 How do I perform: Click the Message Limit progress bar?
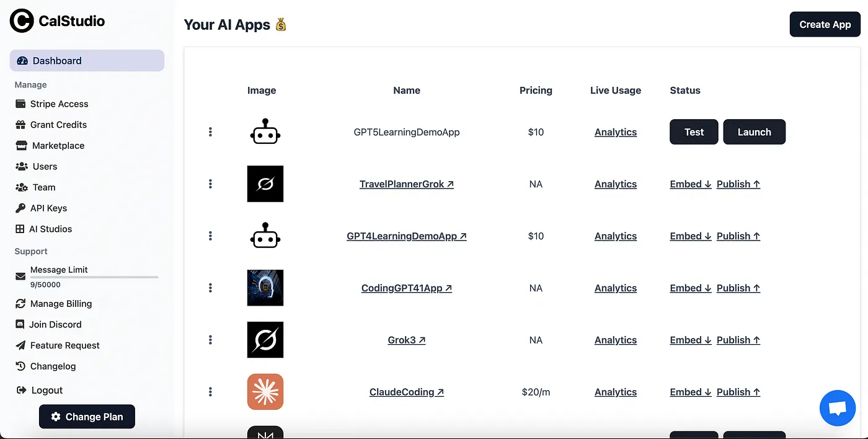tap(93, 277)
